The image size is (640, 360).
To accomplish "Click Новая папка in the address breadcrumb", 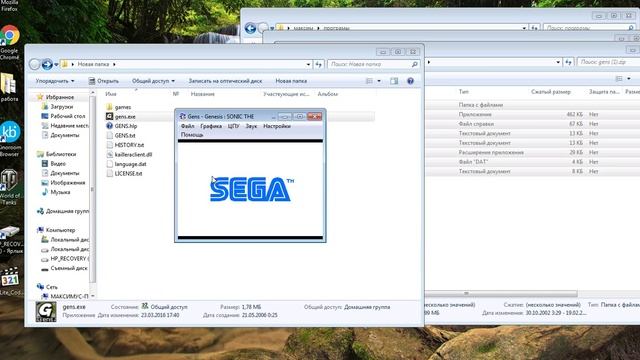I will pyautogui.click(x=93, y=64).
